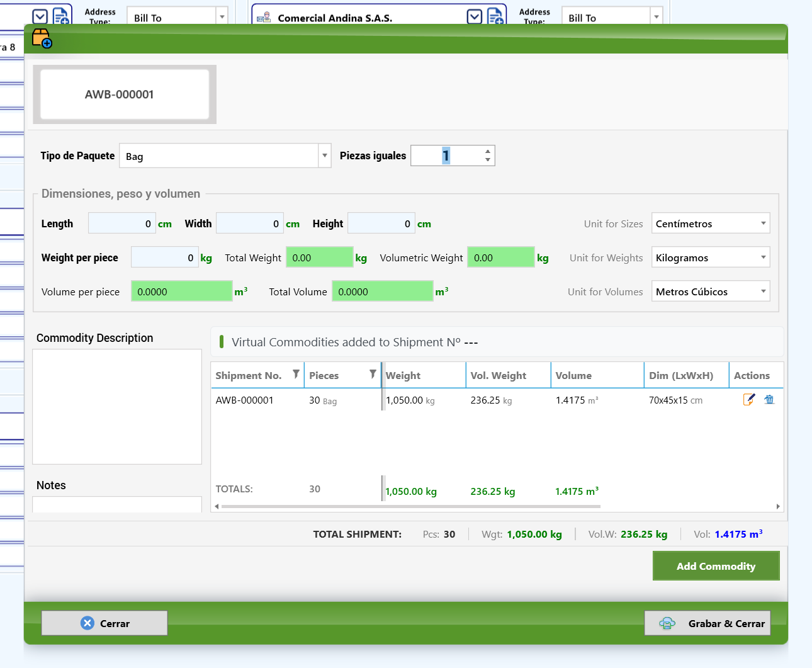The image size is (812, 668).
Task: Open the Unit for Sizes dropdown
Action: coord(764,224)
